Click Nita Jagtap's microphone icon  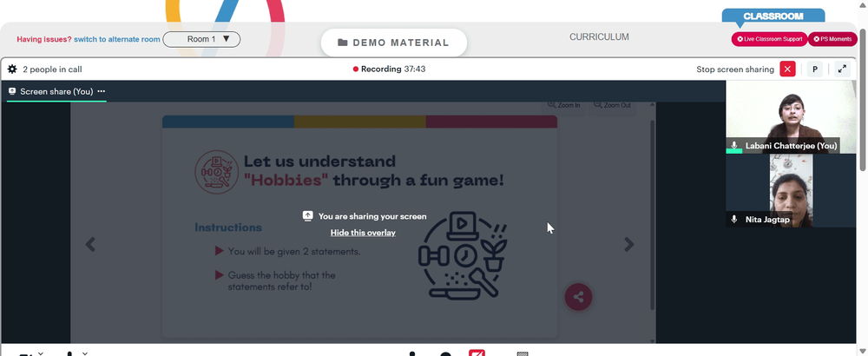click(734, 220)
